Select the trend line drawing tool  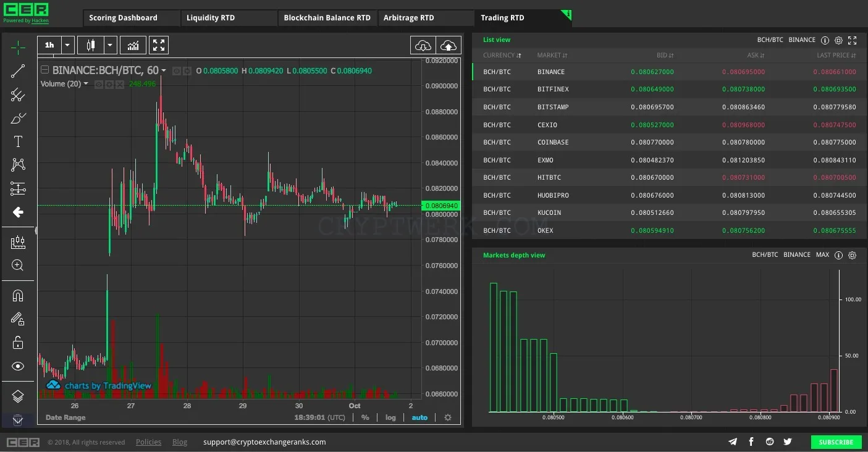coord(18,72)
